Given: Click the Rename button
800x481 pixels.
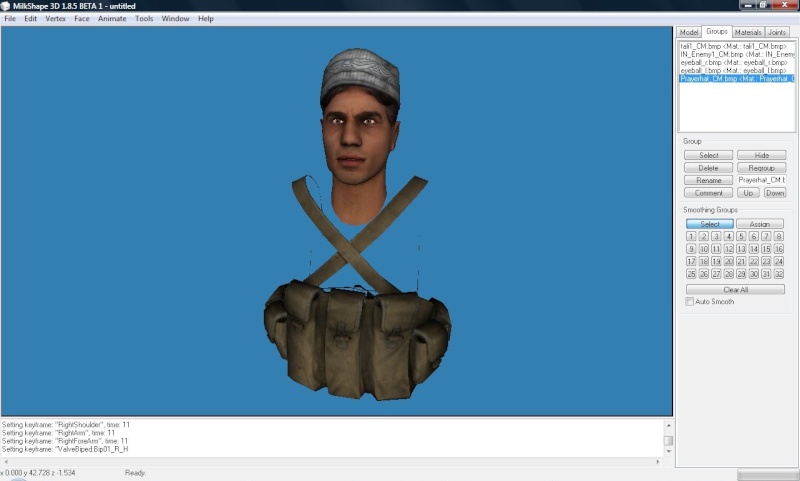Looking at the screenshot, I should (x=709, y=180).
